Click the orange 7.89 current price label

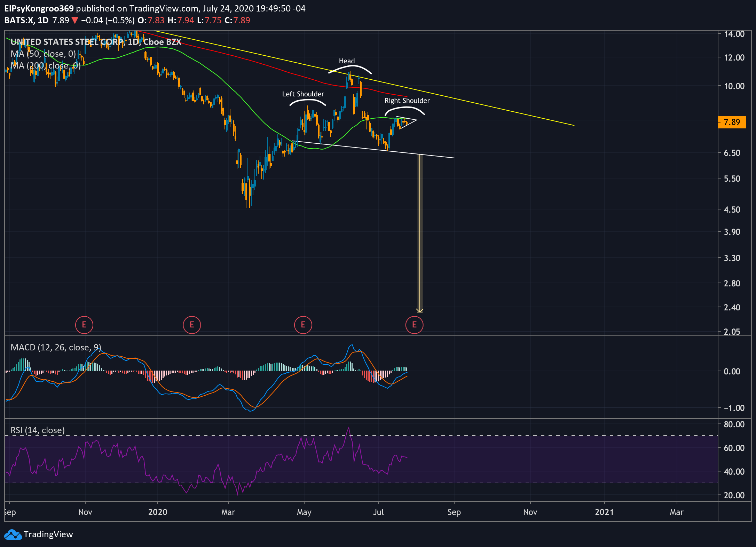click(x=732, y=122)
